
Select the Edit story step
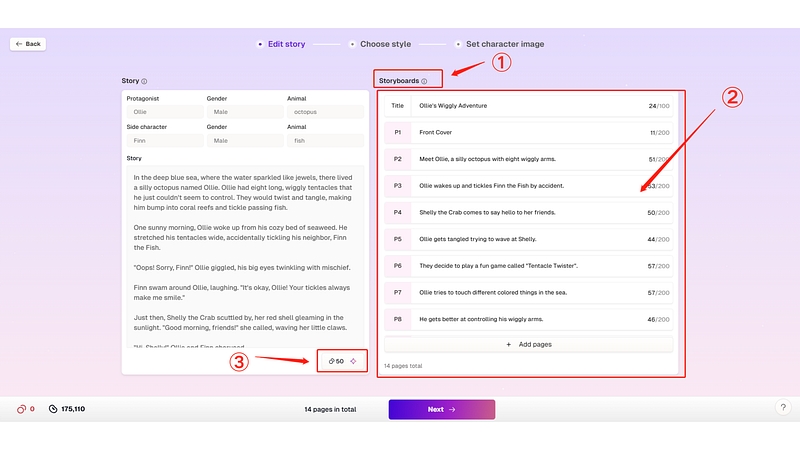[286, 44]
